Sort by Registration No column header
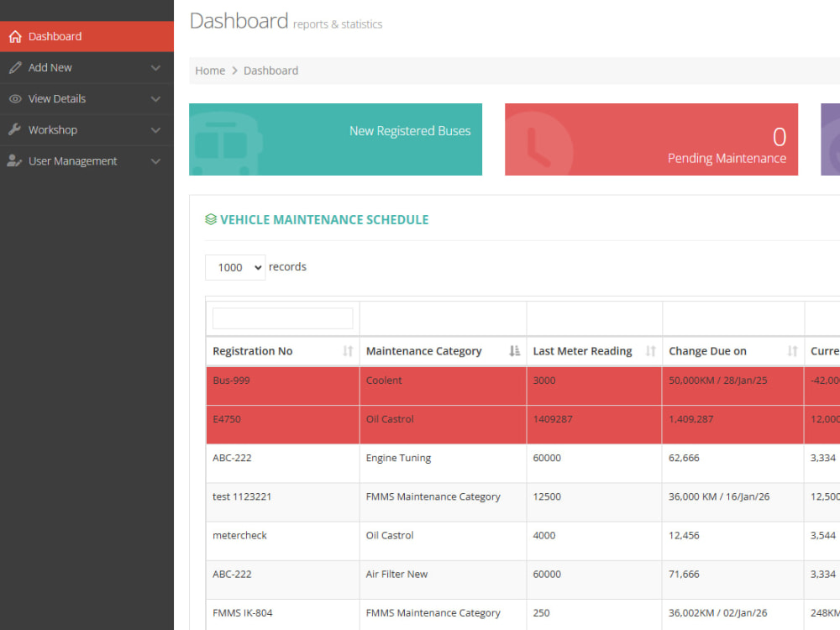Viewport: 840px width, 630px height. coord(283,351)
